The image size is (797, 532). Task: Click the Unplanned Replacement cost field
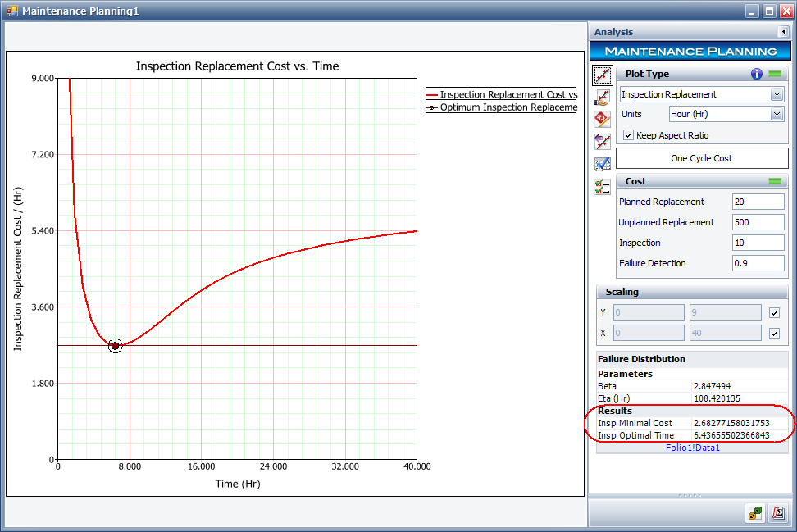758,222
